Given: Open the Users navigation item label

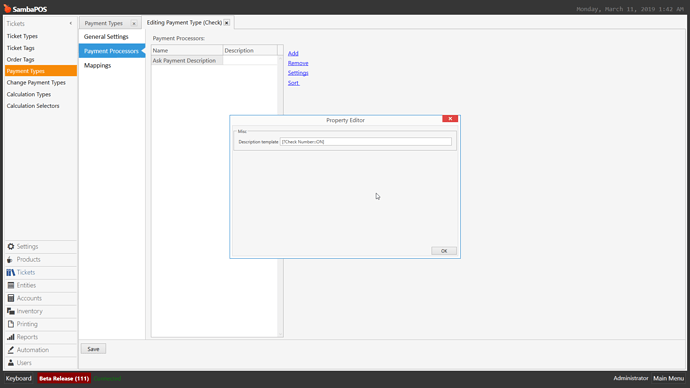Looking at the screenshot, I should (24, 363).
